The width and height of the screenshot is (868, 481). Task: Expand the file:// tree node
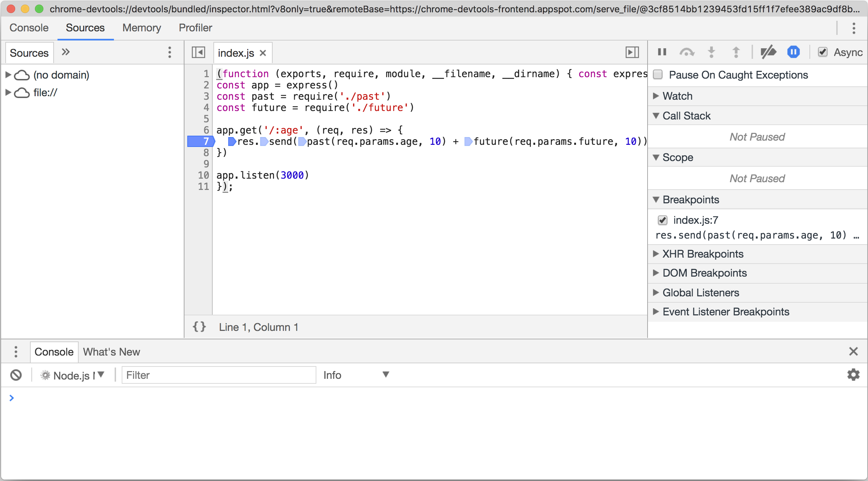tap(8, 92)
